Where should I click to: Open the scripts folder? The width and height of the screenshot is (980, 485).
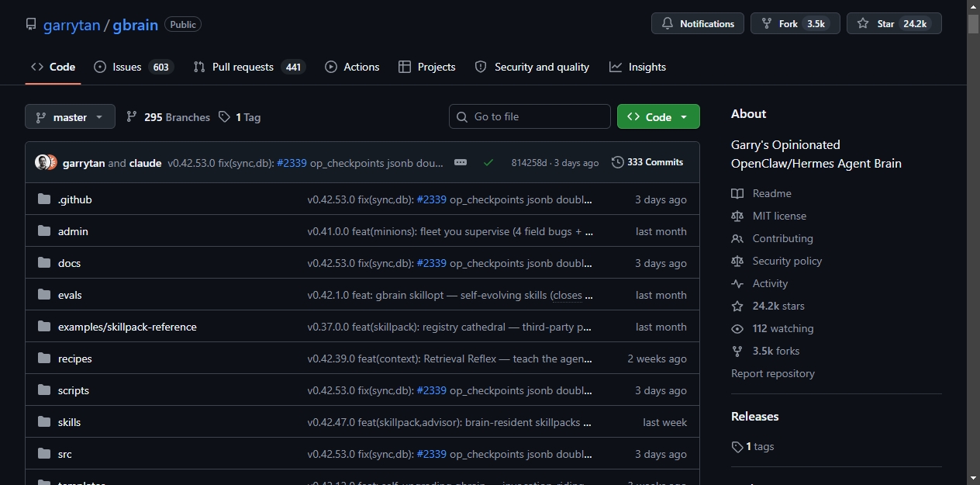tap(74, 390)
